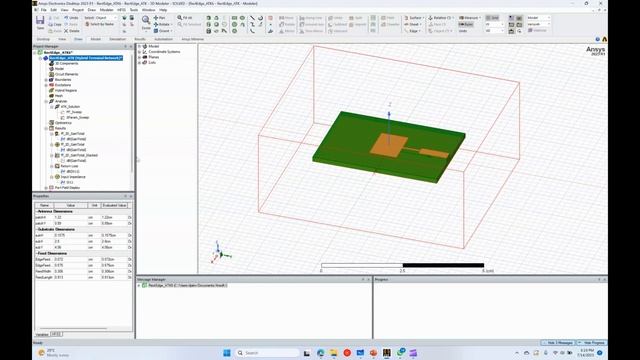Open the Relative CS dropdown

click(441, 18)
